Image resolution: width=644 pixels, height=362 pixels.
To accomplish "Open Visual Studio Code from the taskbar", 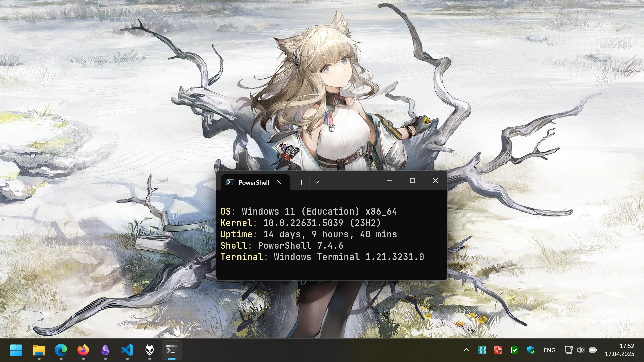I will [127, 350].
